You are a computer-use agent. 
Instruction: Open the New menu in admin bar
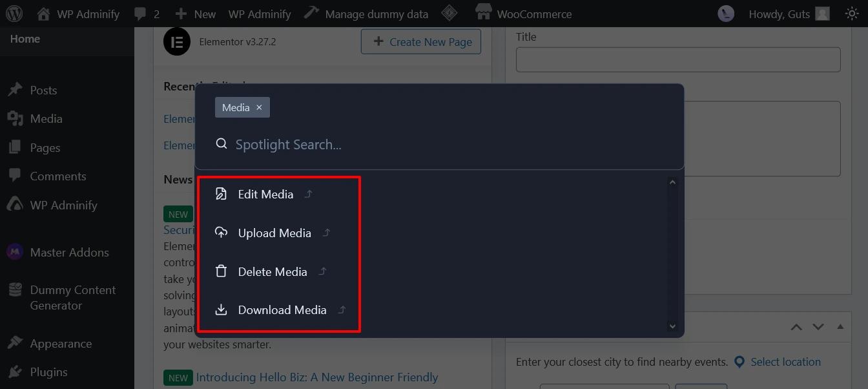[x=196, y=13]
